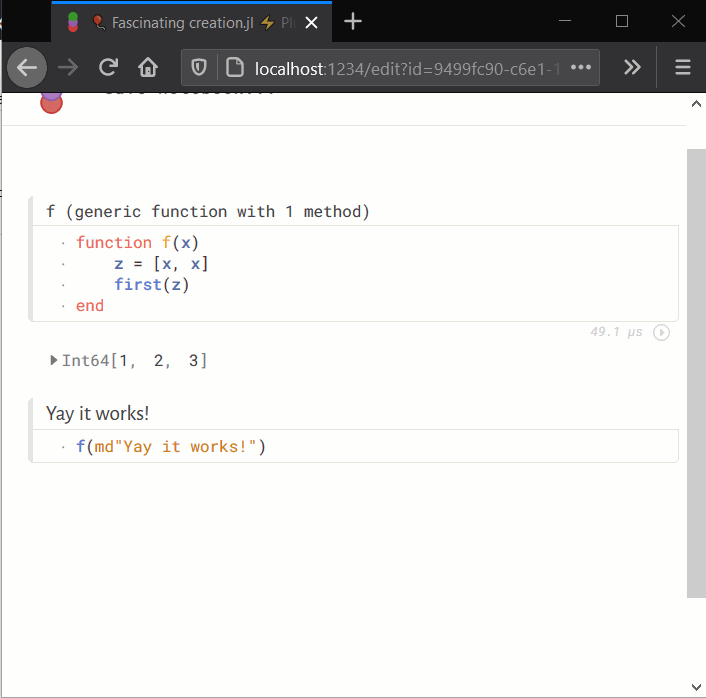Click the Pluto logo at top
The image size is (706, 698).
pos(51,103)
